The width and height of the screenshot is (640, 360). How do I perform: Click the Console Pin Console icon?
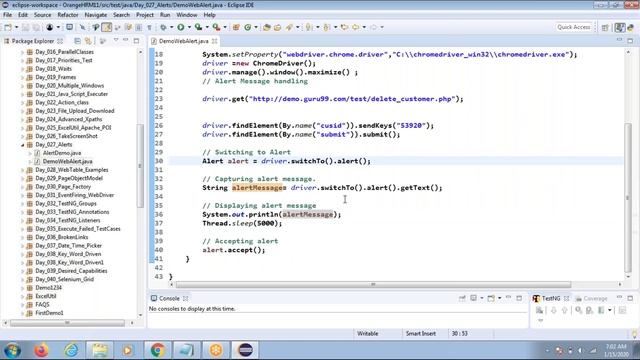pos(462,298)
